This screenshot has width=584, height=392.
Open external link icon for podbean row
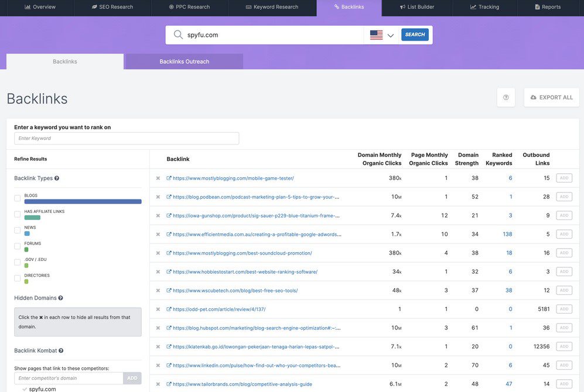[x=169, y=197]
